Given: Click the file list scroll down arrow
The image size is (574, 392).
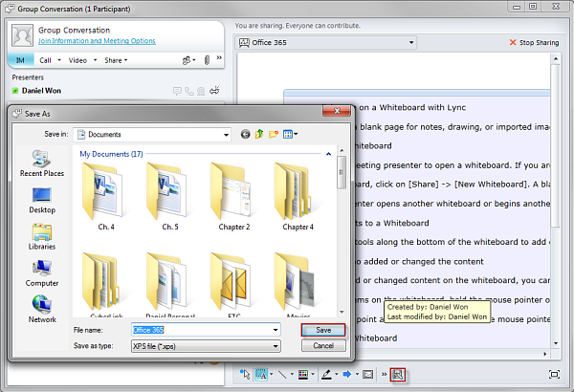Looking at the screenshot, I should pyautogui.click(x=342, y=313).
